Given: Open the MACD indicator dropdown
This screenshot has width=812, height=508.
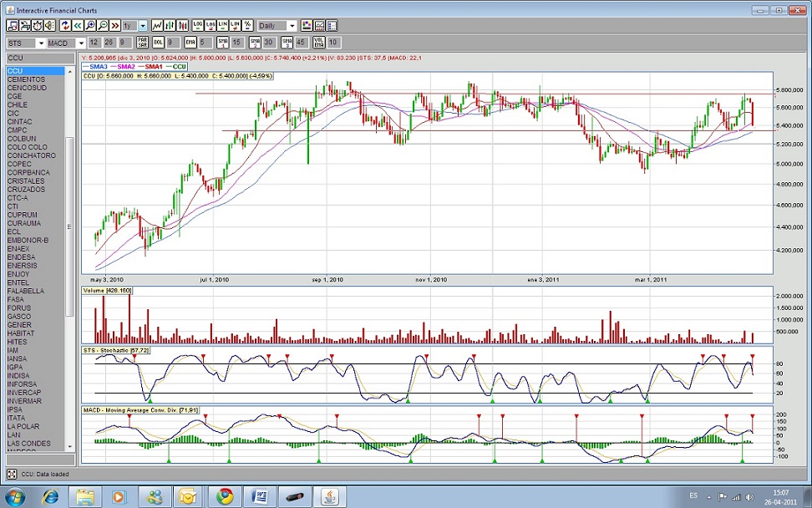Looking at the screenshot, I should 81,43.
